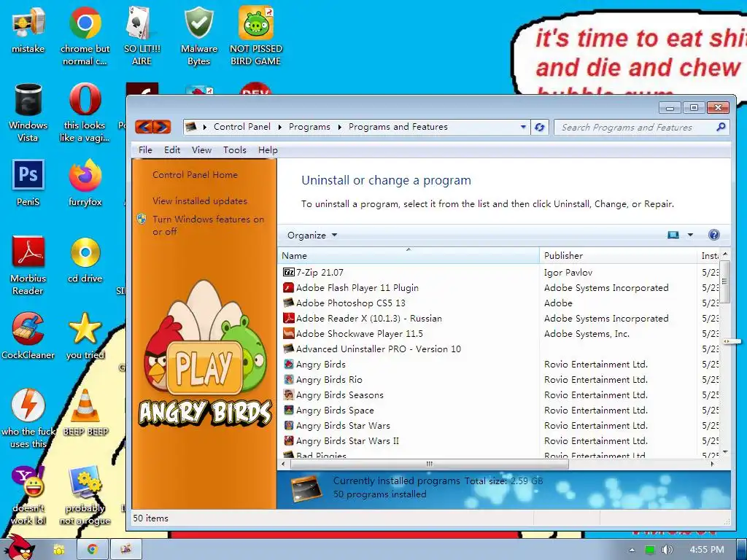Open the 'Morbius Reader' Adobe icon
The height and width of the screenshot is (560, 747).
pyautogui.click(x=28, y=265)
